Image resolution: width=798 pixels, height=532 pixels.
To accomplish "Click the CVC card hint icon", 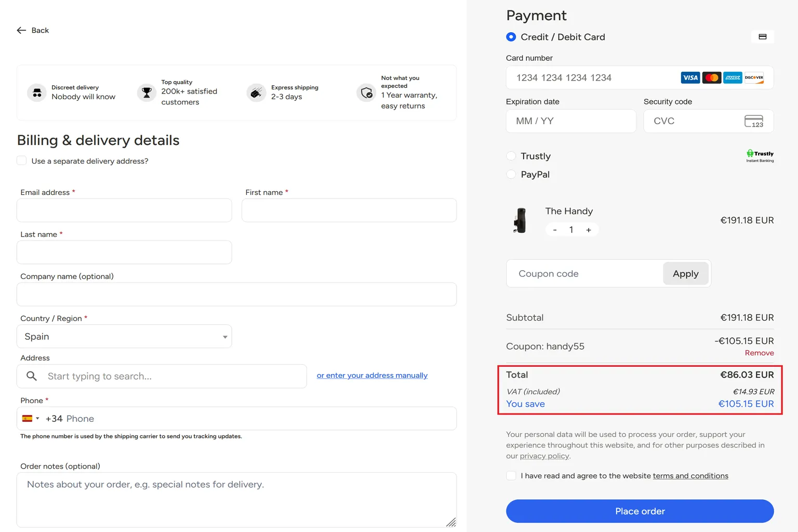I will pos(754,121).
